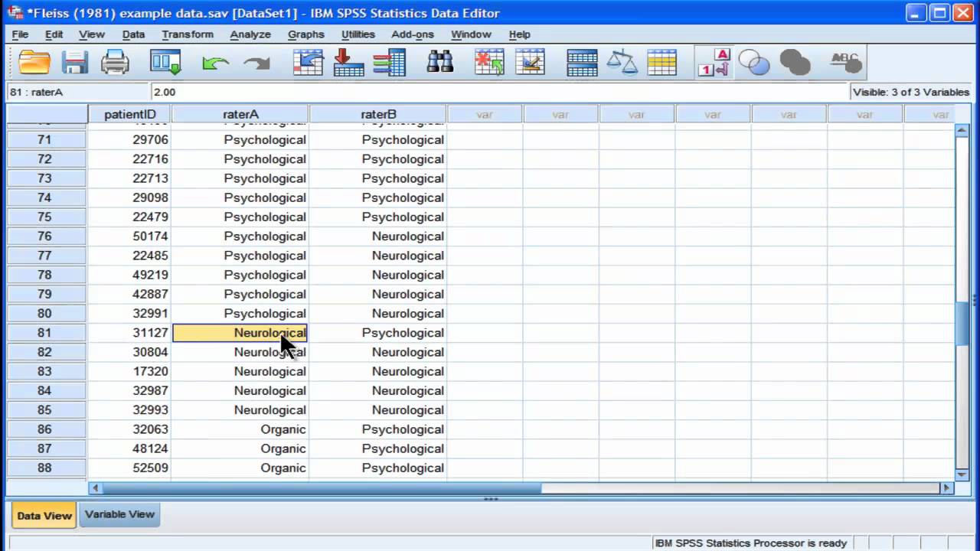Open Find with the binoculars icon
This screenshot has width=980, height=551.
coord(439,62)
